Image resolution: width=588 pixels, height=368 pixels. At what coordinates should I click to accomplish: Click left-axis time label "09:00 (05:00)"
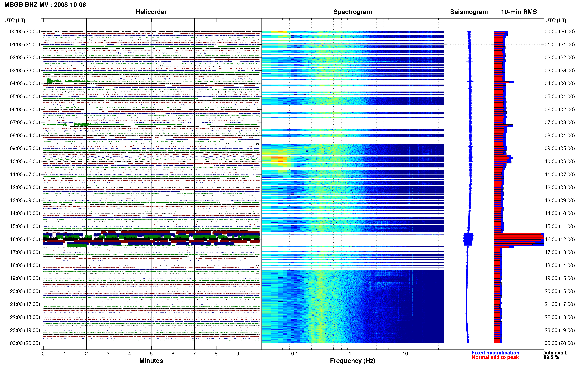[x=25, y=148]
